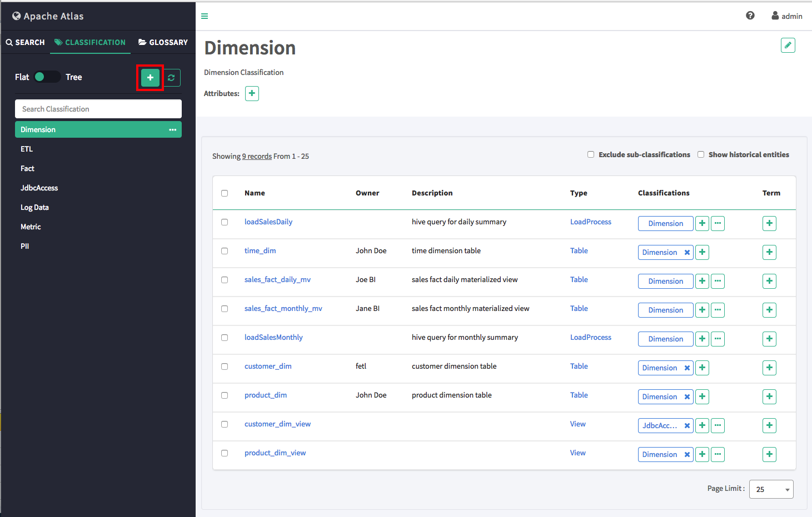Add classification to time_dim row
Screen dimensions: 812x517
(x=703, y=252)
